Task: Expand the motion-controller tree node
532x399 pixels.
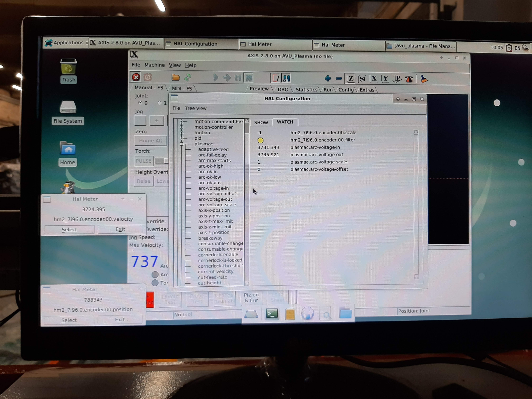Action: 182,127
